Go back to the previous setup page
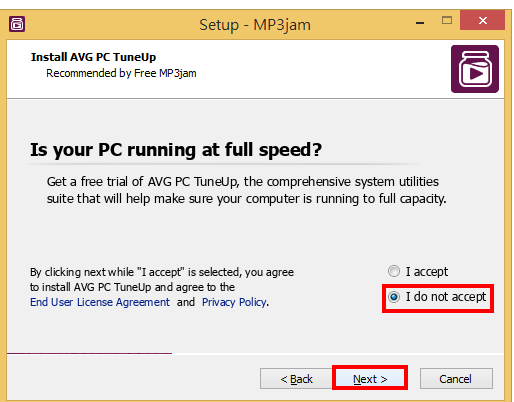 (296, 379)
